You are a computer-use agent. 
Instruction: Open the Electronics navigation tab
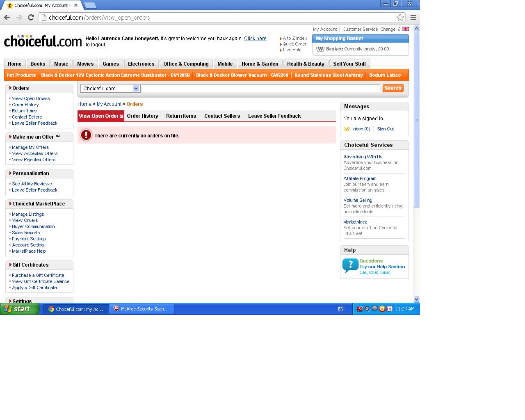click(141, 64)
